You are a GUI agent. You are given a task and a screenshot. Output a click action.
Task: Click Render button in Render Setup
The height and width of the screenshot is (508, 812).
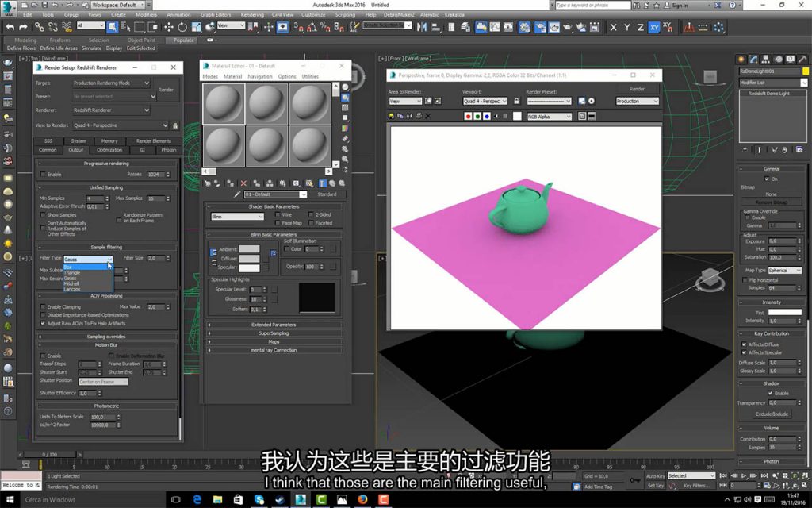pos(166,90)
